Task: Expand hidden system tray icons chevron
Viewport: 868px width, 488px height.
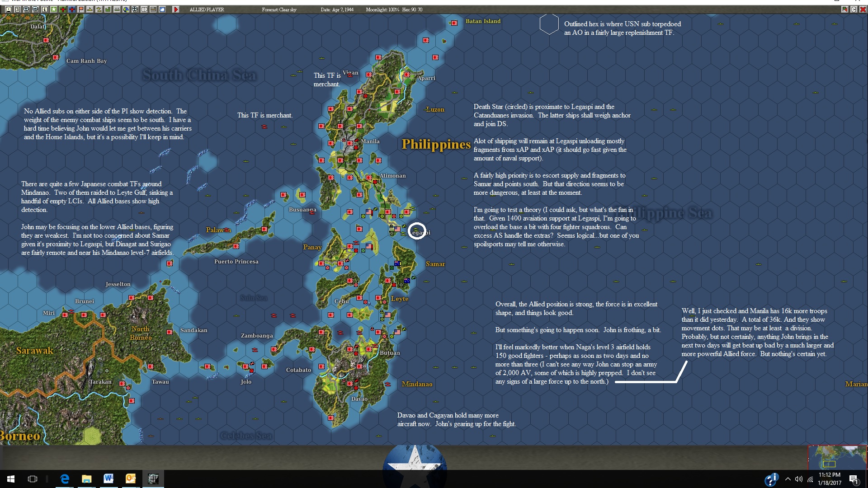Action: [788, 479]
